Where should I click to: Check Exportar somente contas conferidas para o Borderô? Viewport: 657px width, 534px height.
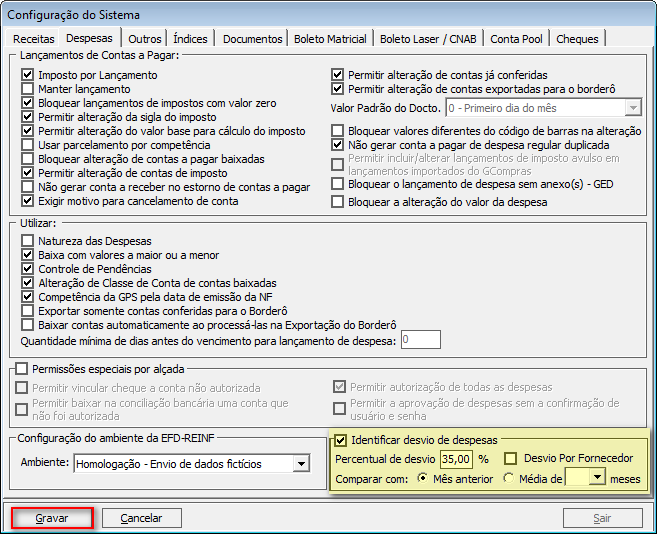[28, 311]
